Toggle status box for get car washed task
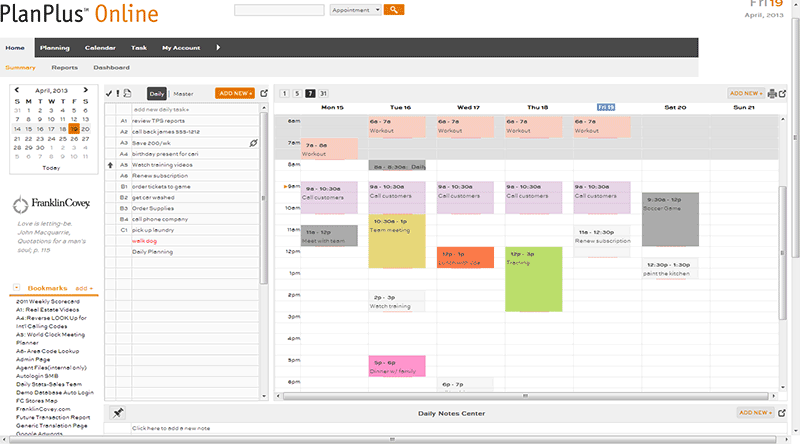 (110, 198)
